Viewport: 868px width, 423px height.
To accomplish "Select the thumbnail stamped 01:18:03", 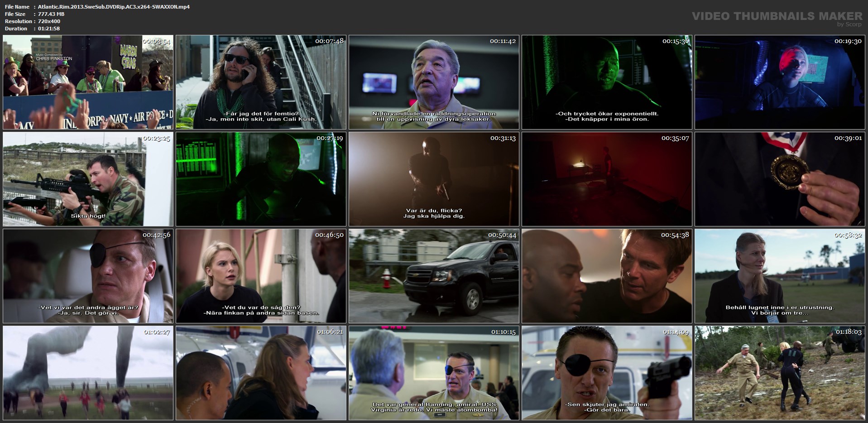I will 780,373.
